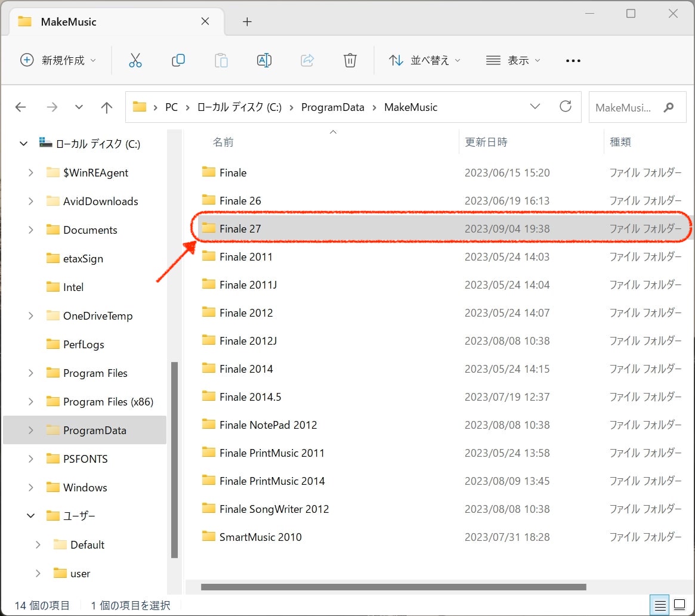Select PerfLogs in the navigation tree

[x=84, y=344]
